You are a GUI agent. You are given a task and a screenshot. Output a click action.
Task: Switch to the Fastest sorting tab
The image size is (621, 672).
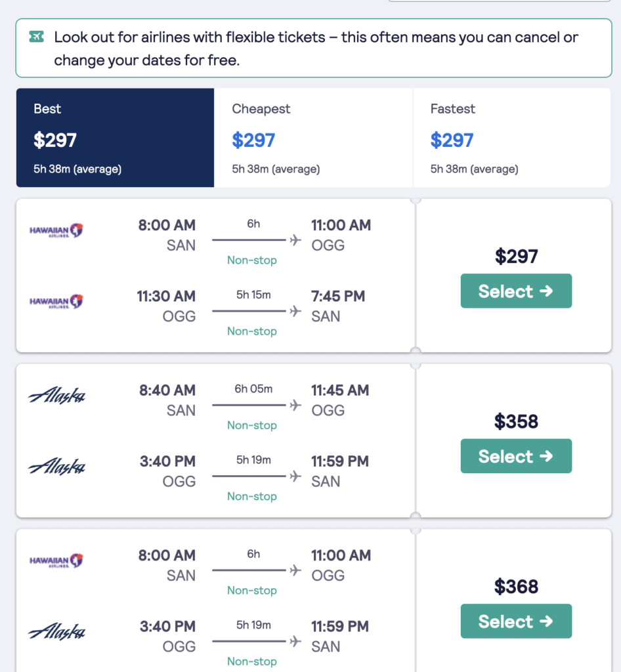point(512,138)
